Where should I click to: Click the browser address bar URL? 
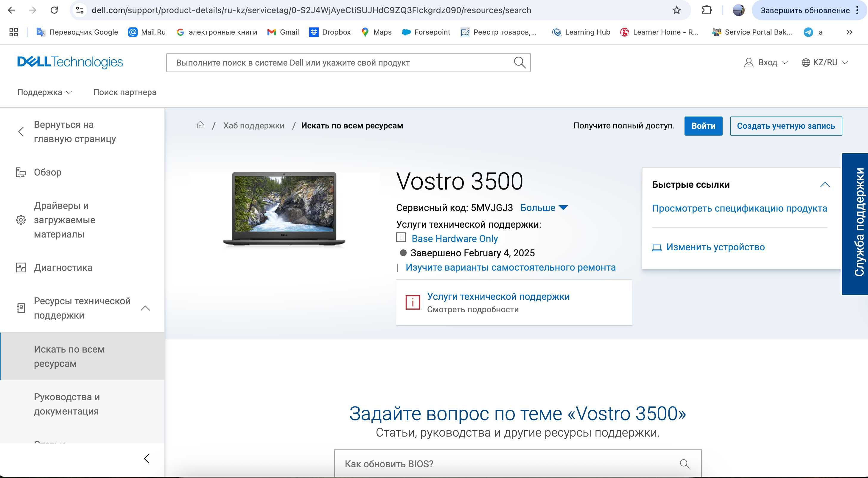(311, 10)
